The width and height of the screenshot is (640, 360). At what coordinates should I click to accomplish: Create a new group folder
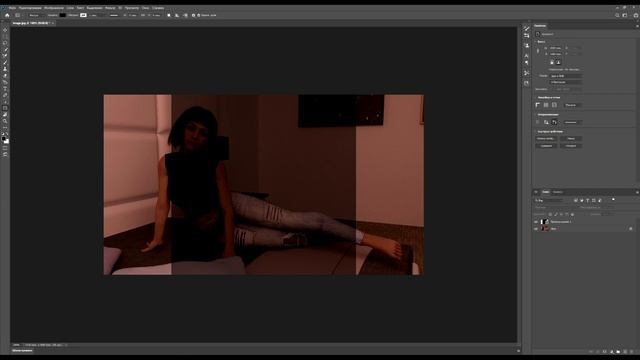click(x=618, y=351)
